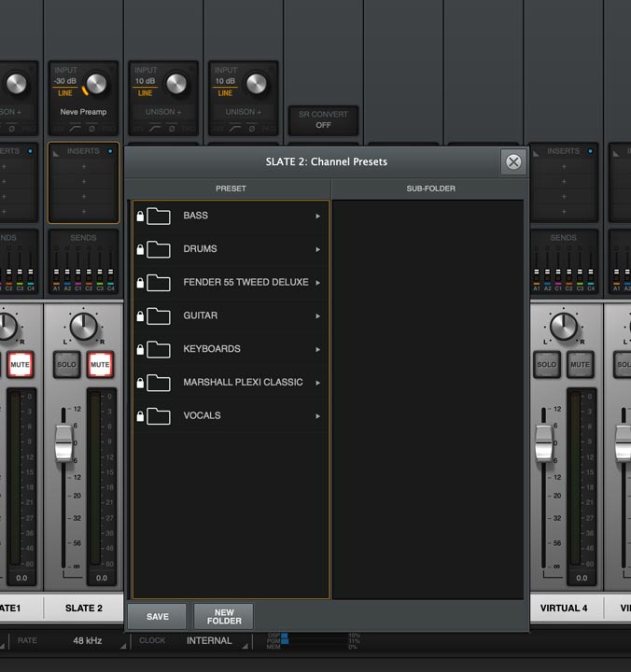Screen dimensions: 631x672
Task: Open the Slate 2 INSERTS triangle menu
Action: 56,153
